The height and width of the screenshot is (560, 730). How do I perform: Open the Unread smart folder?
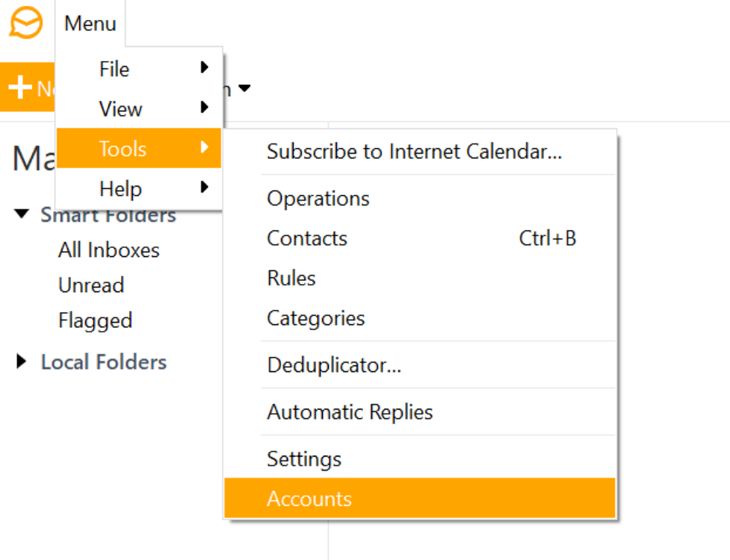tap(91, 285)
